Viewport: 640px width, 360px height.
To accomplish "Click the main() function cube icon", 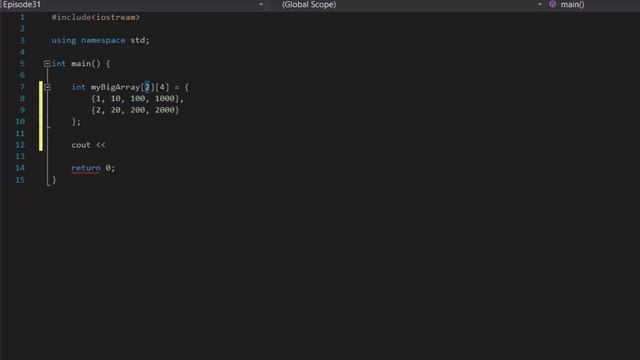I will (x=552, y=4).
